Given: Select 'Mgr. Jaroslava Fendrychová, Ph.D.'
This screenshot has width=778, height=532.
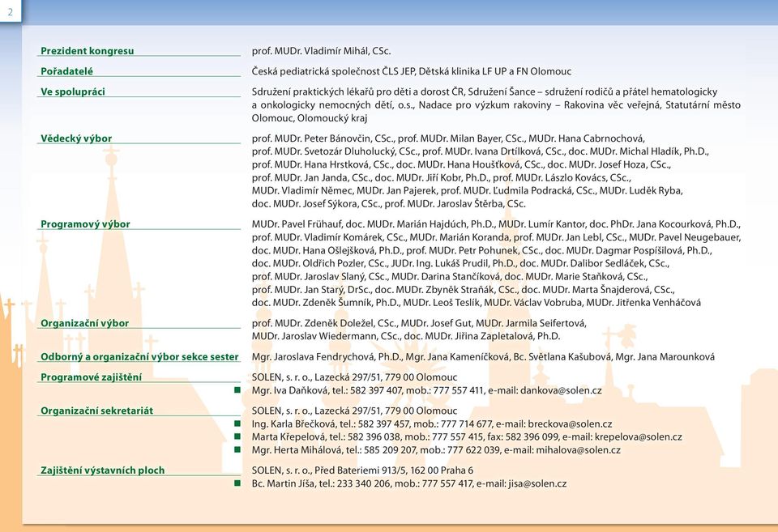Looking at the screenshot, I should 327,357.
